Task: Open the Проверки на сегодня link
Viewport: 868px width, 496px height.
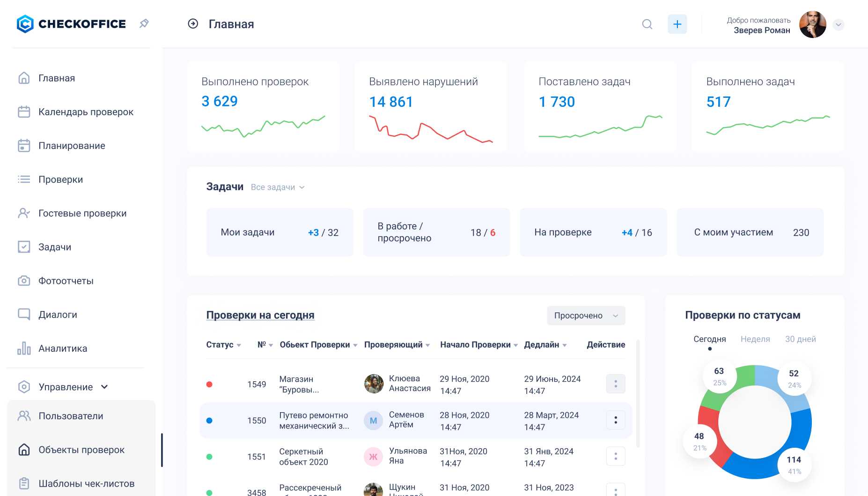Action: click(261, 315)
